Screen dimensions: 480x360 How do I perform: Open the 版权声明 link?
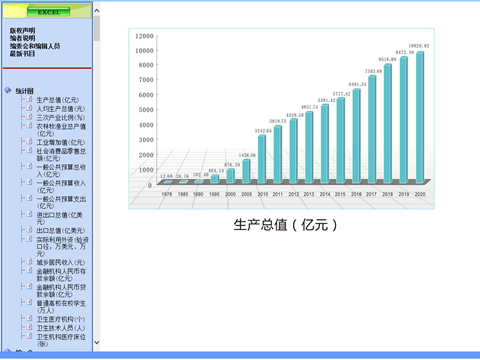tap(22, 30)
